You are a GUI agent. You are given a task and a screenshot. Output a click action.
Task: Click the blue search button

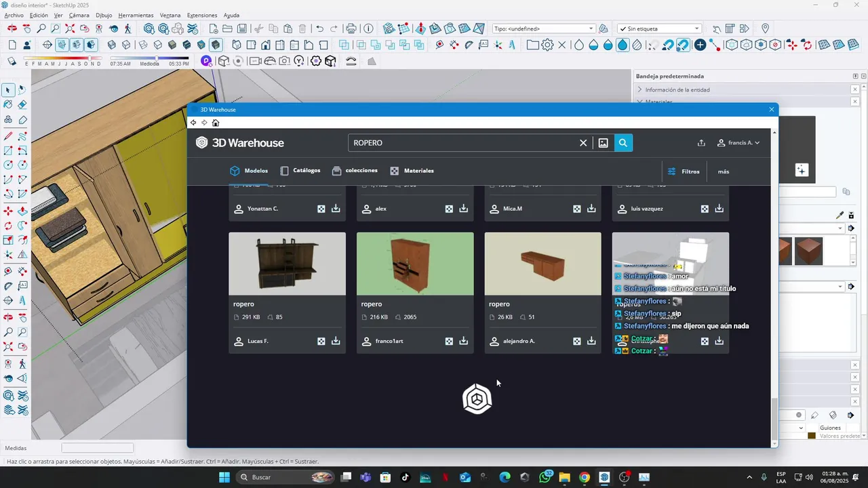(623, 143)
